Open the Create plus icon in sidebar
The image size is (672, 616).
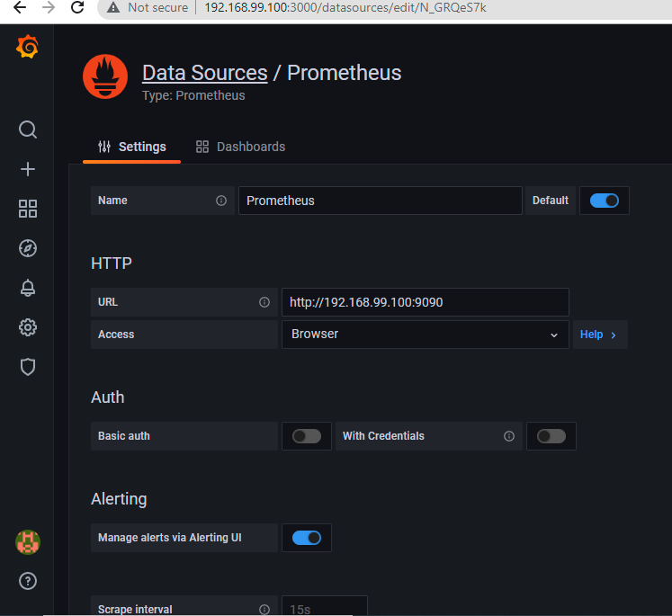28,169
